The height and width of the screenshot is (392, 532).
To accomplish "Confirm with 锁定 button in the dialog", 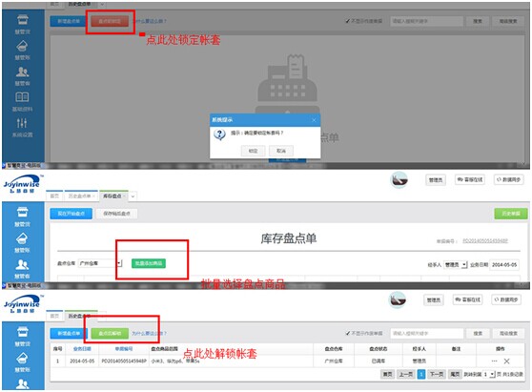I will (253, 151).
